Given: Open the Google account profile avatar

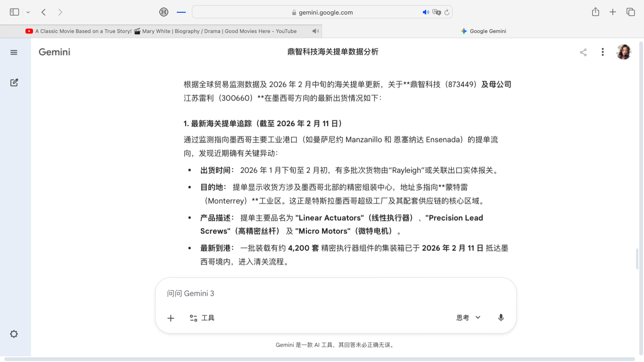Looking at the screenshot, I should coord(624,52).
